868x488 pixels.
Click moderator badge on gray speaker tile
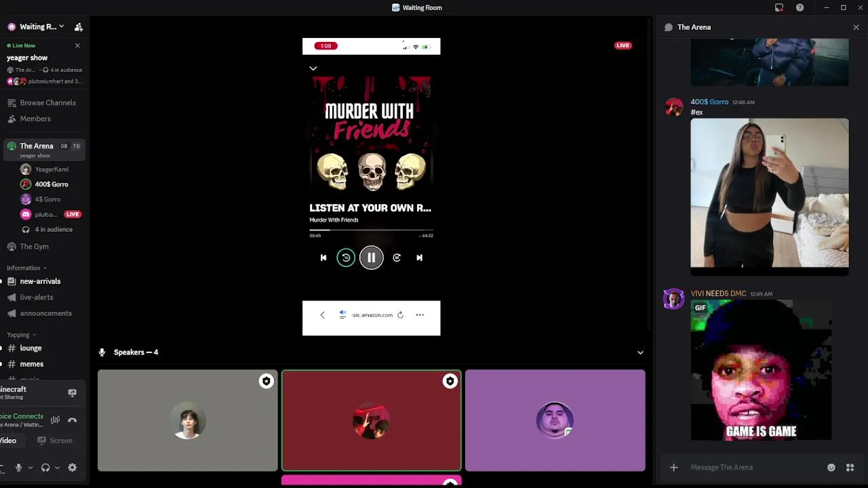point(267,382)
